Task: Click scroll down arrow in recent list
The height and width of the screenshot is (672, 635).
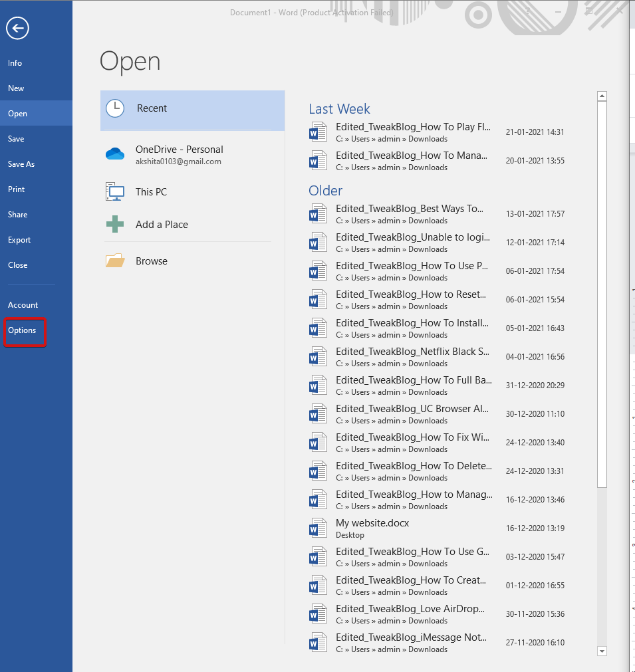Action: click(602, 651)
